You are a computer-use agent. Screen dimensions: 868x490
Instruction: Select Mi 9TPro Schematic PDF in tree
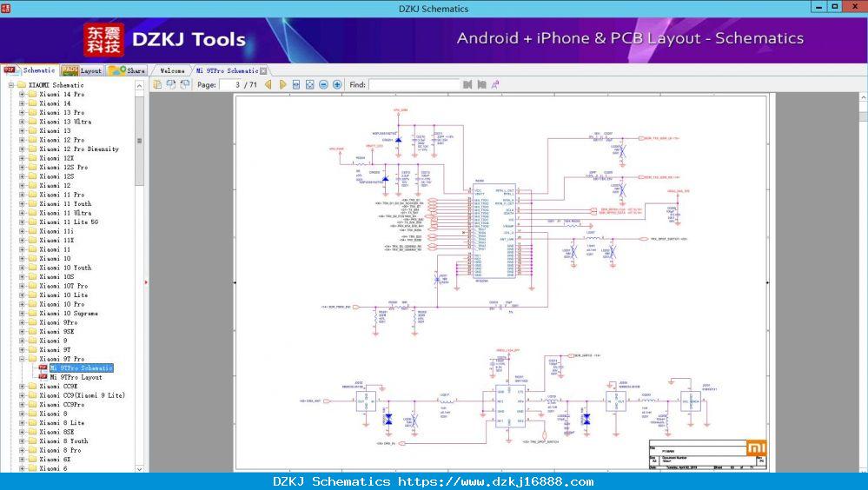[x=81, y=368]
